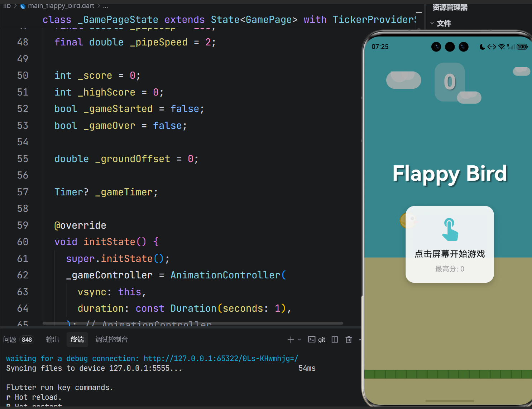Click the split terminal icon

click(335, 340)
